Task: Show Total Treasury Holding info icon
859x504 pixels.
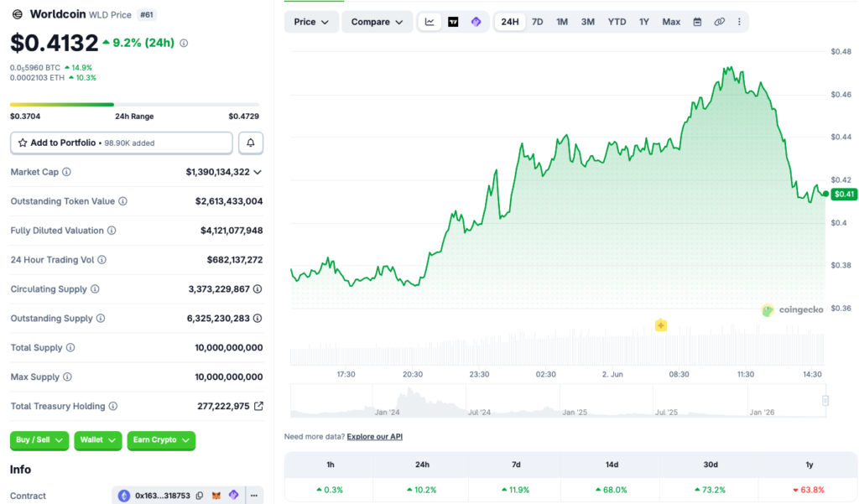Action: coord(113,406)
